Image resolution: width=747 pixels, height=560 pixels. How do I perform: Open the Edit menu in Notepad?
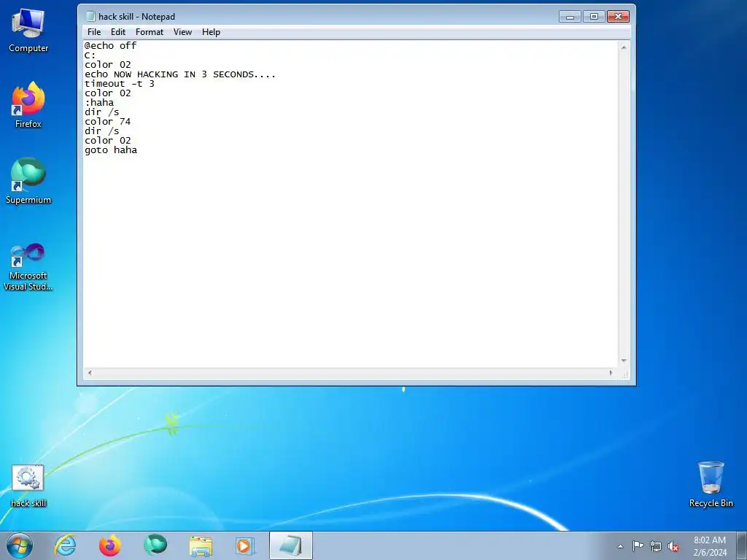(117, 32)
